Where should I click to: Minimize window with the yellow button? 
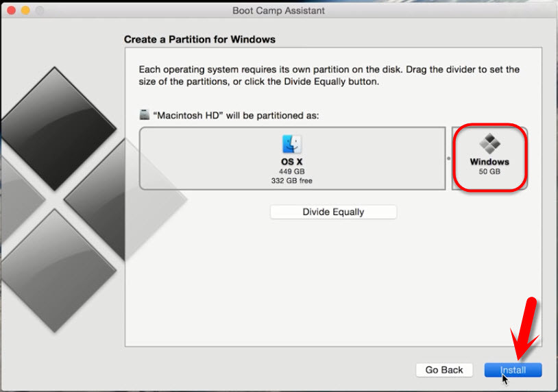pyautogui.click(x=25, y=11)
